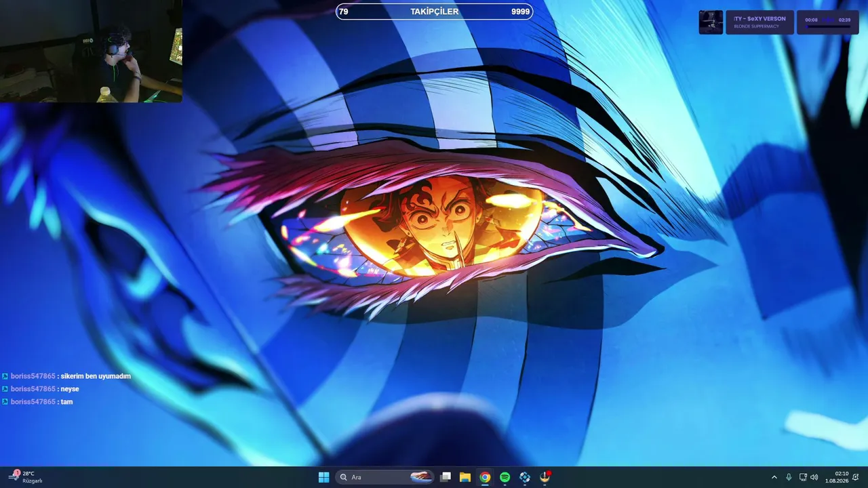Click the follower count '79' on goal bar

(x=344, y=12)
